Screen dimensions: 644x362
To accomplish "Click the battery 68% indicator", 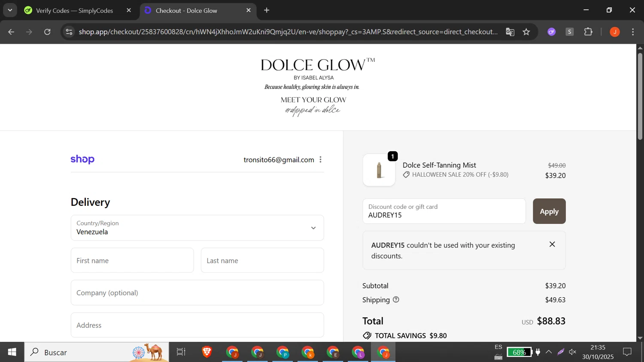I will point(519,352).
